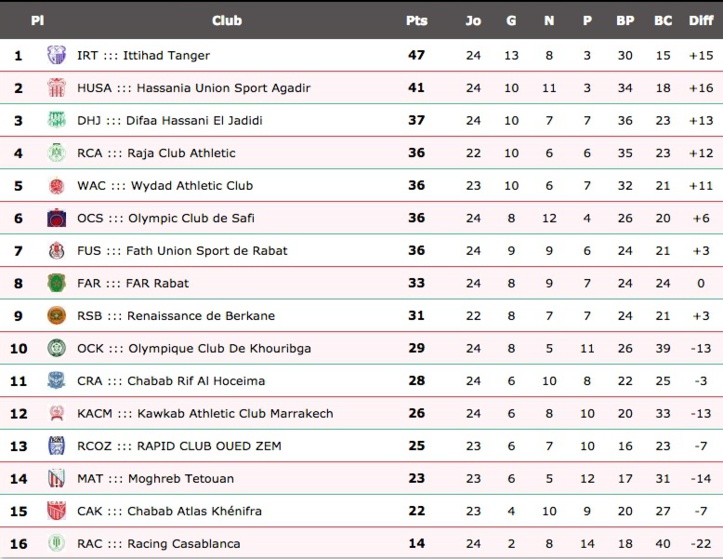Click the Moghreb Tetouan striped crest

pos(57,478)
